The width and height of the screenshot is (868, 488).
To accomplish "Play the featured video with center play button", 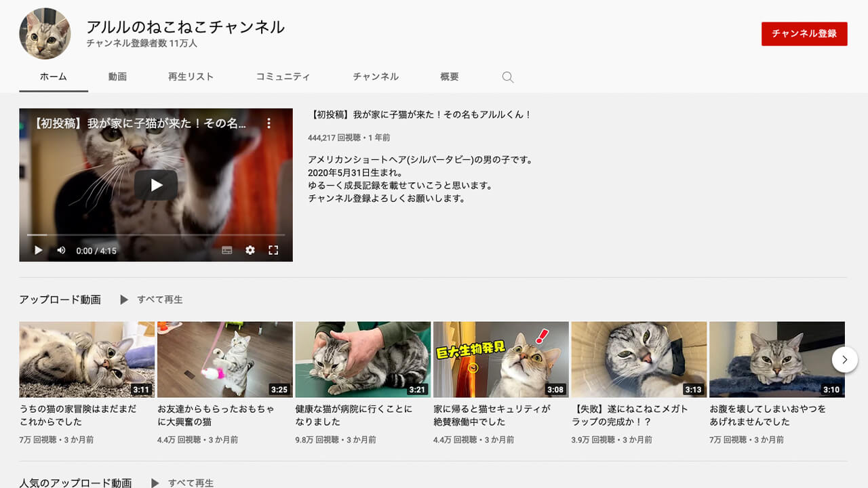I will 156,185.
